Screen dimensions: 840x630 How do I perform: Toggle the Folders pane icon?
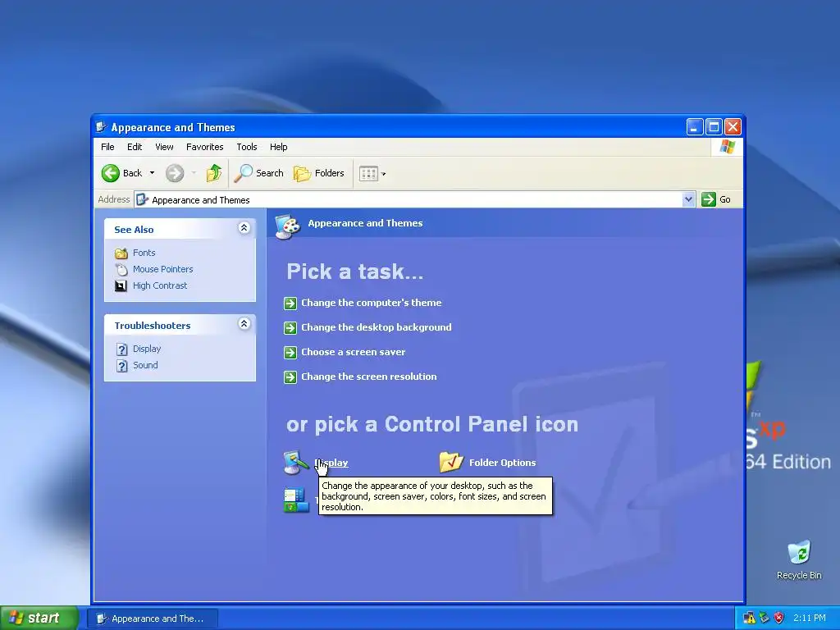pyautogui.click(x=302, y=173)
